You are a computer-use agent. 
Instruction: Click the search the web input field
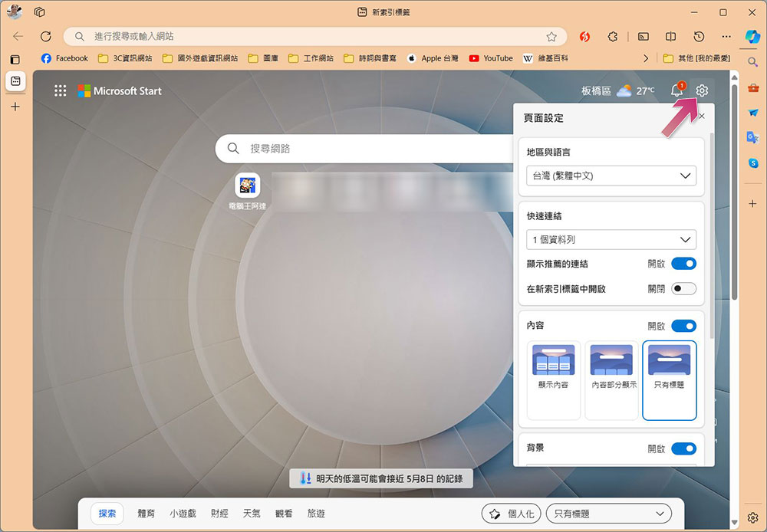[364, 149]
